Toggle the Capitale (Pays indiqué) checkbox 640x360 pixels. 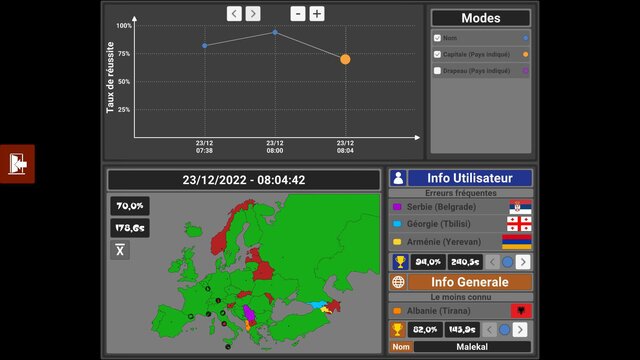438,54
